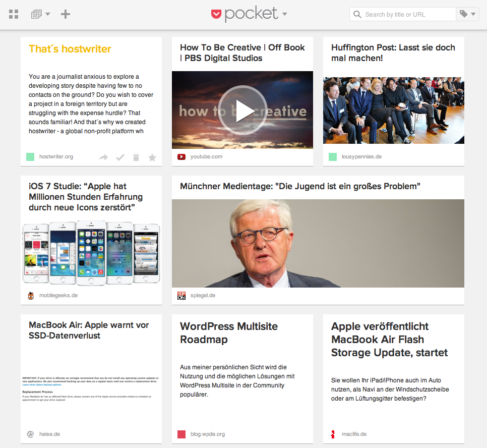Expand the bulk edit dropdown arrow
This screenshot has height=448, width=487.
pyautogui.click(x=48, y=14)
